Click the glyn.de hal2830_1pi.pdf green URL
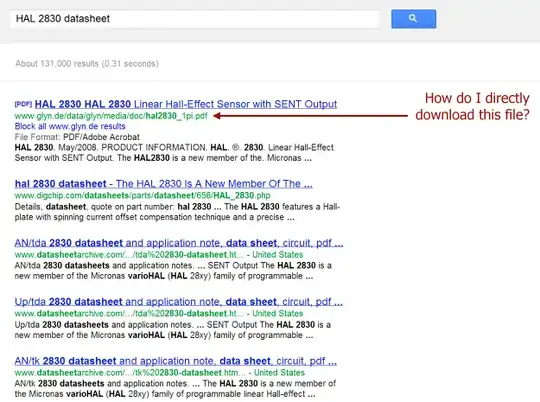 coord(111,116)
